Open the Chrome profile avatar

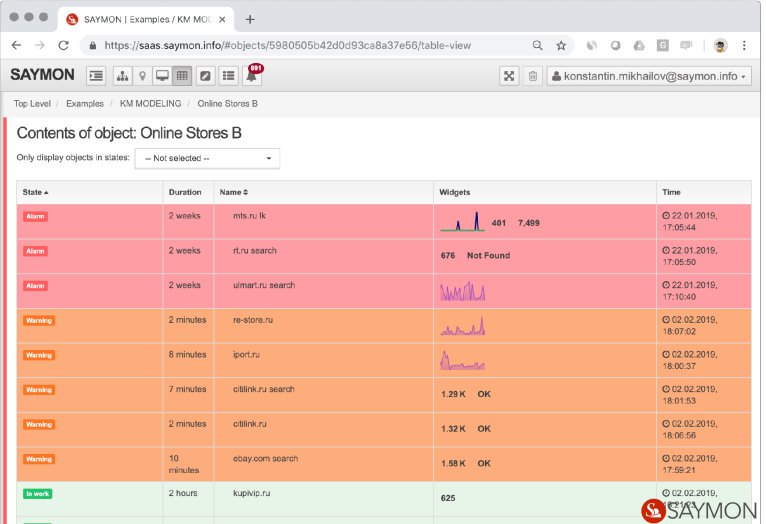click(x=721, y=45)
